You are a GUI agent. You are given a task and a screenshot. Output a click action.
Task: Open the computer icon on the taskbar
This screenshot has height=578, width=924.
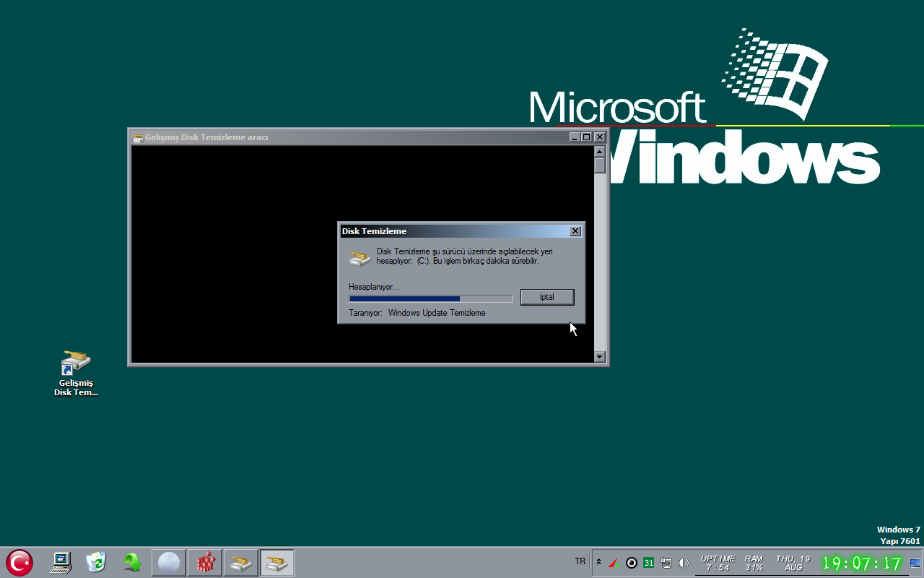pyautogui.click(x=61, y=562)
